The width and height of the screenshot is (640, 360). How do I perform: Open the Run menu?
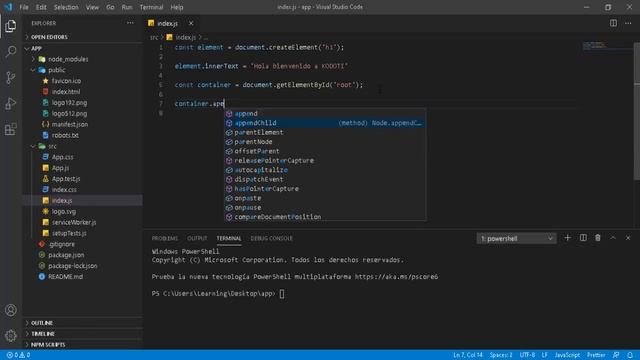click(127, 7)
